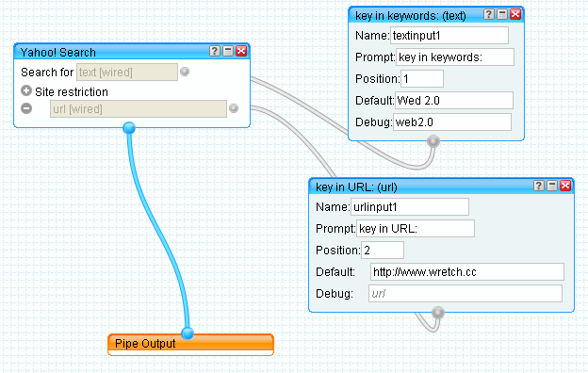The image size is (588, 373).
Task: Click the empty url Debug field
Action: pyautogui.click(x=465, y=294)
